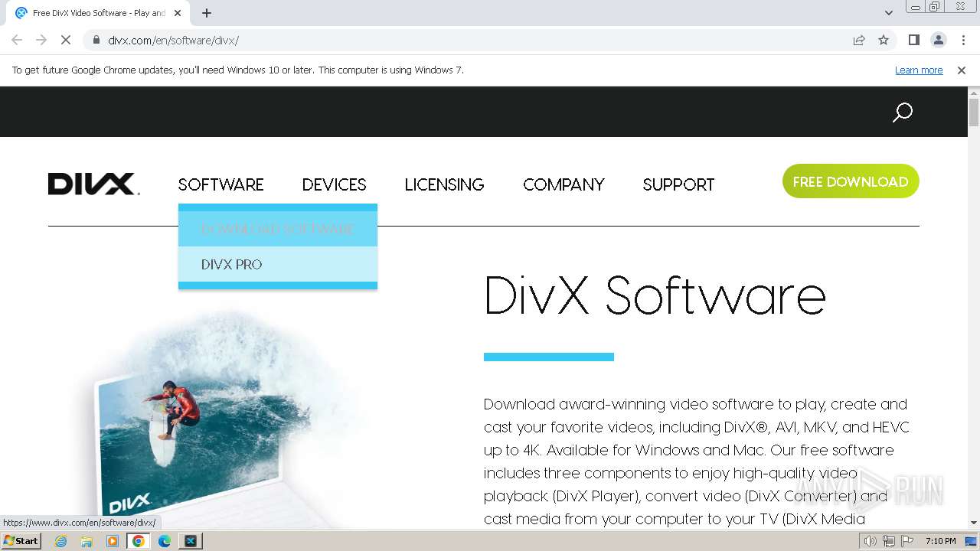Click the FREE DOWNLOAD button
Viewport: 980px width, 551px height.
pyautogui.click(x=851, y=181)
